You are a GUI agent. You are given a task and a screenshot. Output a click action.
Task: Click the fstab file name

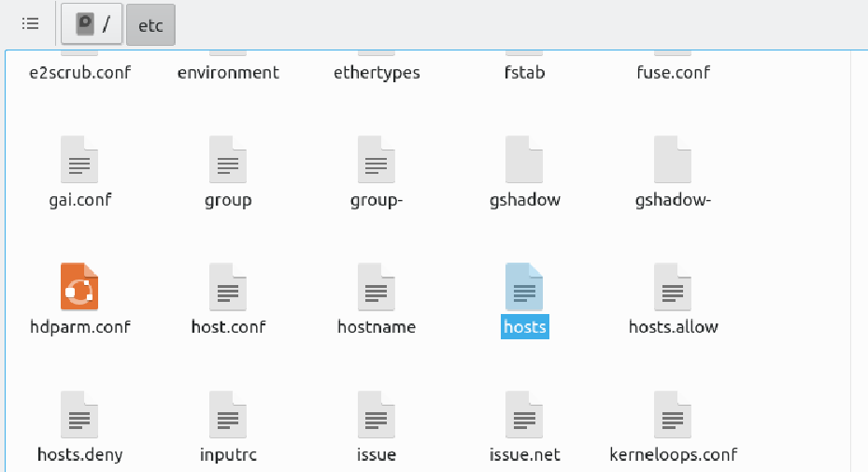(524, 73)
